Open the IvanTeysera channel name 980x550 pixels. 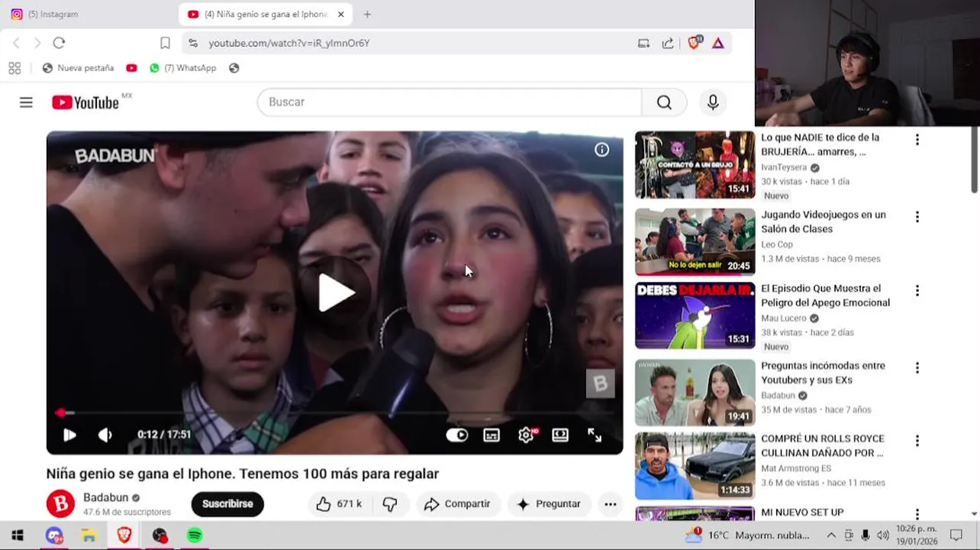coord(784,167)
